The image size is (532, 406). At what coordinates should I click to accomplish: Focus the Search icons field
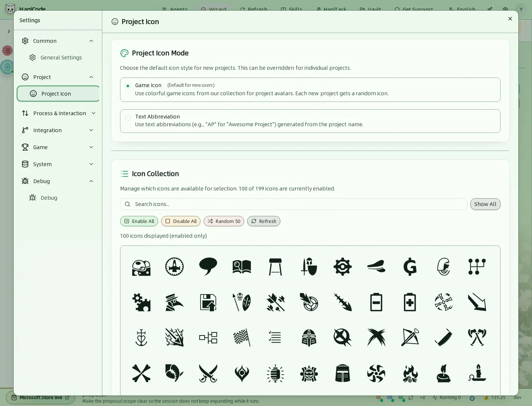294,204
